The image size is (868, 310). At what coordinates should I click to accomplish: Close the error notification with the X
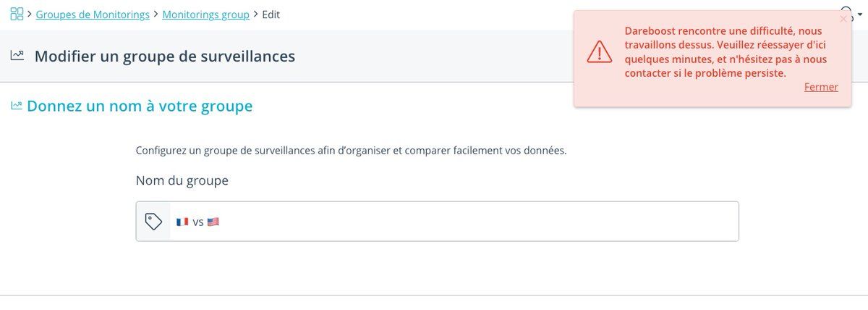[843, 19]
